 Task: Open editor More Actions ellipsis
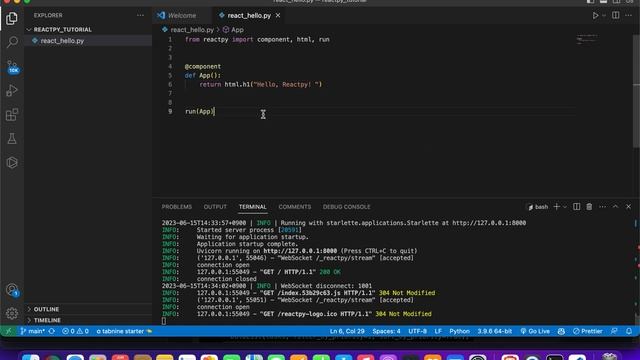click(629, 15)
